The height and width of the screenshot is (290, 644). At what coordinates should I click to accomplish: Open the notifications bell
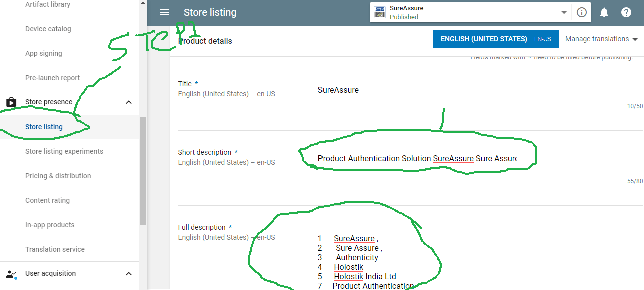coord(605,12)
